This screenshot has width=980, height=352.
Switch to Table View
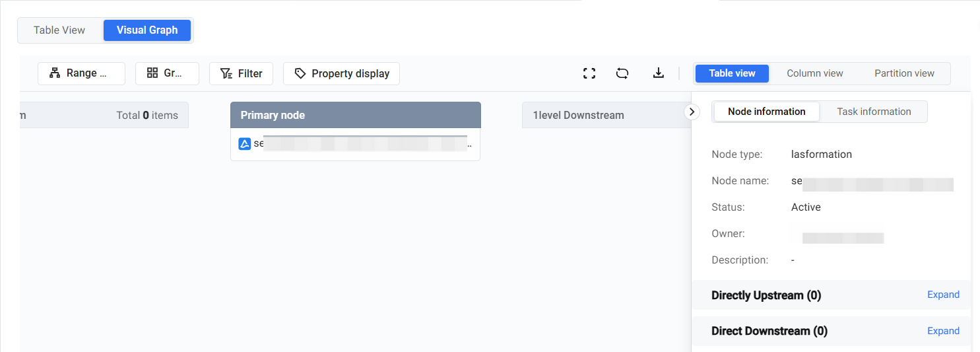point(59,30)
